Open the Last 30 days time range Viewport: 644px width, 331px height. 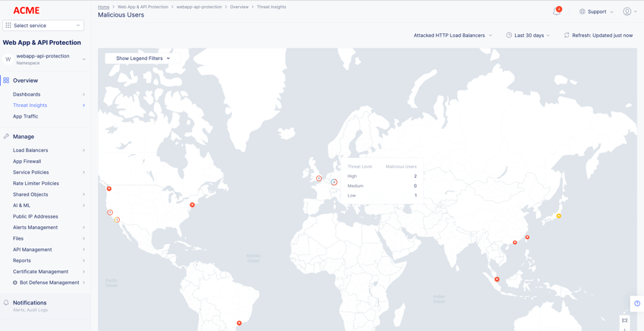tap(528, 36)
